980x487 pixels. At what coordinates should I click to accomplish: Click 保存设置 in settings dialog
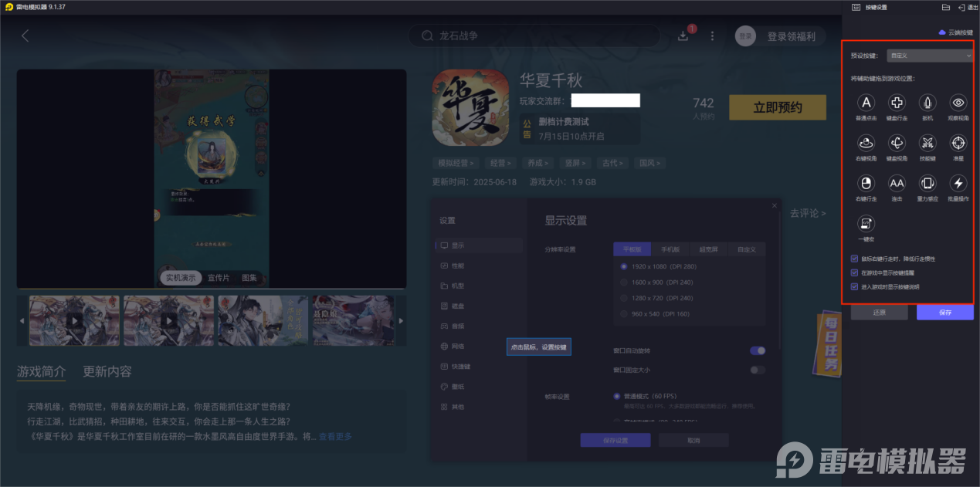pyautogui.click(x=615, y=440)
